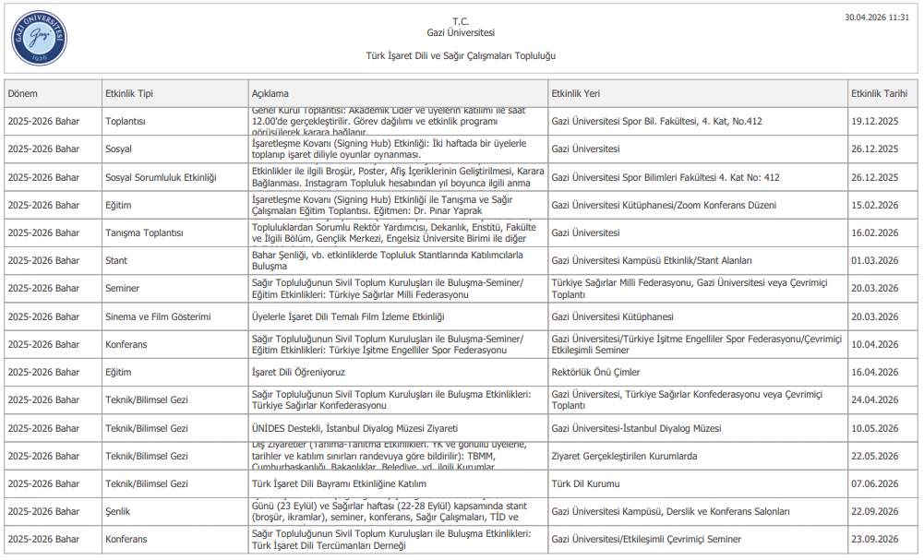Click location 'Gazi Üniversitesi Kütüphanesi/Zoom Konferans Düzeni'

click(664, 206)
